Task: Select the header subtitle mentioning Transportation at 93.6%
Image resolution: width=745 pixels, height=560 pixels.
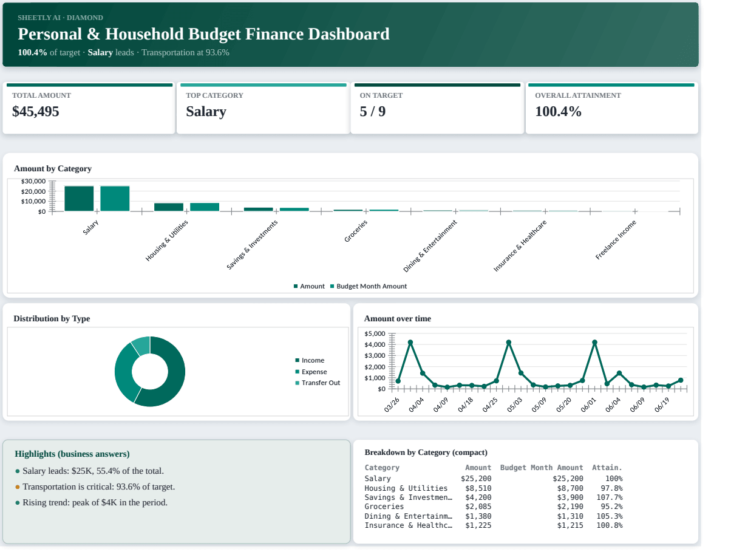Action: (x=123, y=52)
